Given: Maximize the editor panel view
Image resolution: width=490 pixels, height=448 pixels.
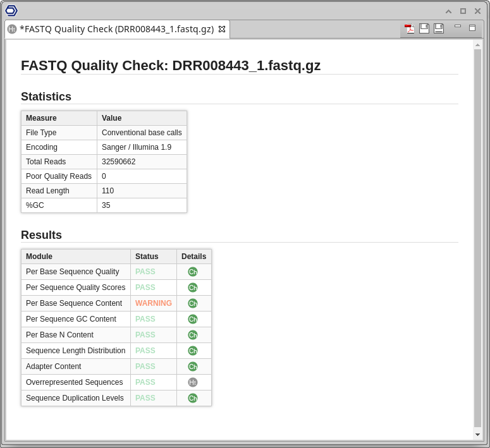Looking at the screenshot, I should click(x=472, y=28).
